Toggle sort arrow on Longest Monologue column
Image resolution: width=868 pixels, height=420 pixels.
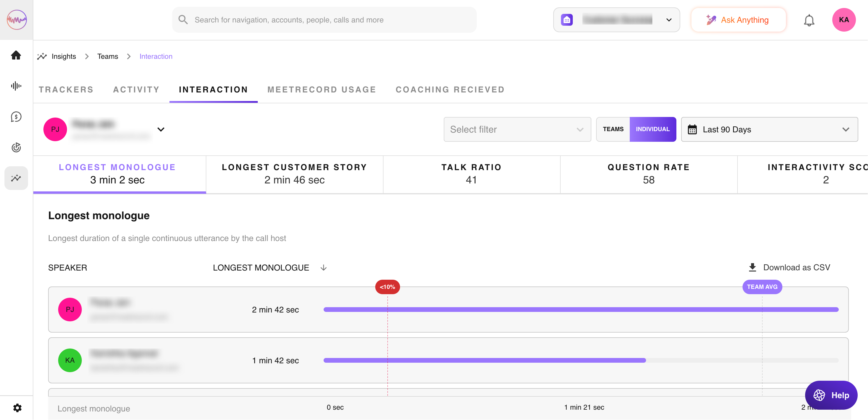323,268
